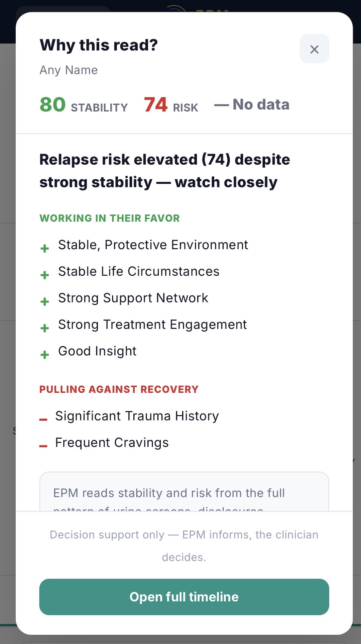Open full timeline
The width and height of the screenshot is (361, 644).
pyautogui.click(x=184, y=597)
